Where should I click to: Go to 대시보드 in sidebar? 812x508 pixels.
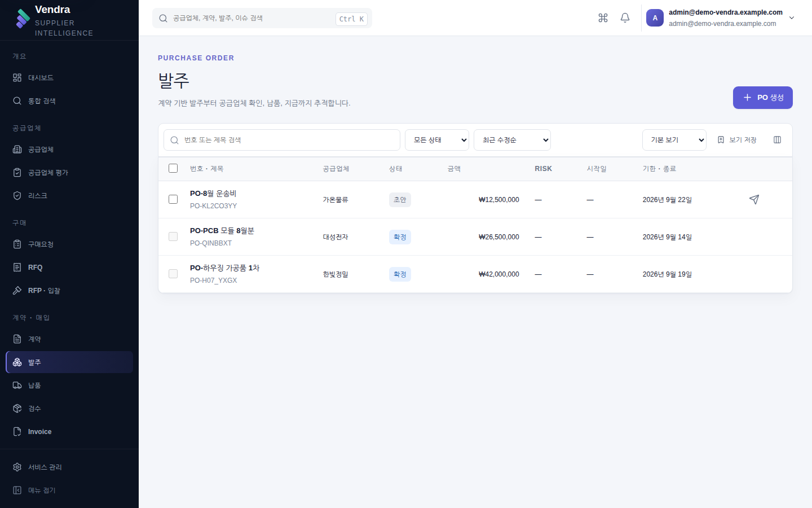tap(69, 77)
